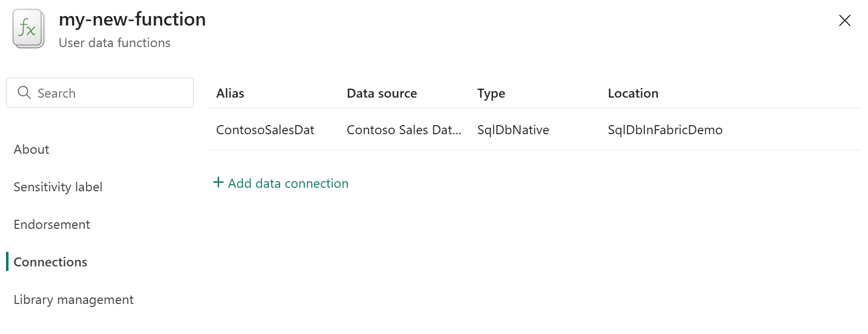The height and width of the screenshot is (334, 868).
Task: Go to Library management
Action: coord(74,300)
